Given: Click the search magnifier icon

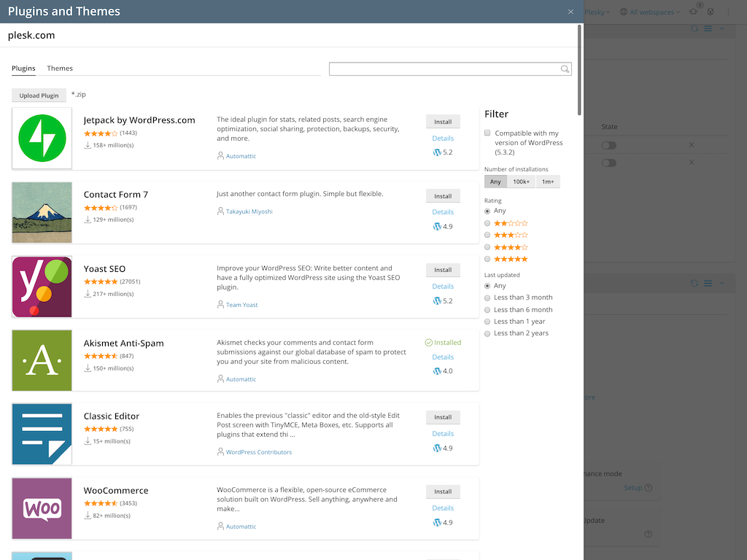Looking at the screenshot, I should click(x=565, y=69).
